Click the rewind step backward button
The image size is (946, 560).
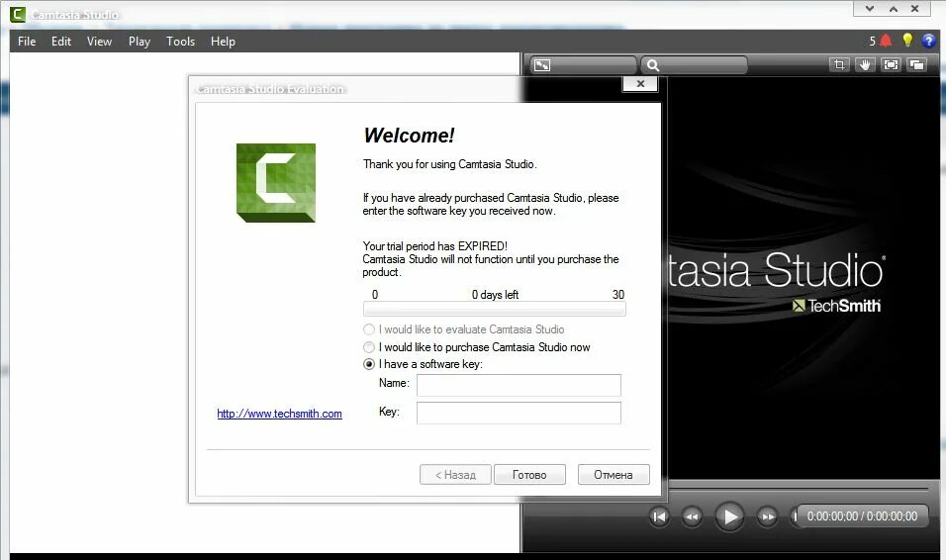tap(692, 516)
